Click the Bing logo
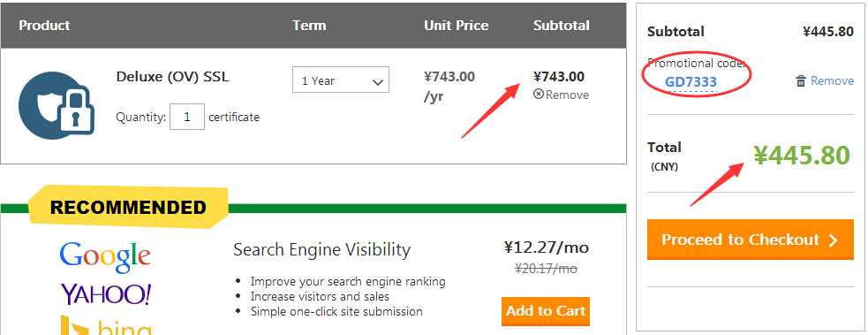This screenshot has width=868, height=335. (x=106, y=325)
